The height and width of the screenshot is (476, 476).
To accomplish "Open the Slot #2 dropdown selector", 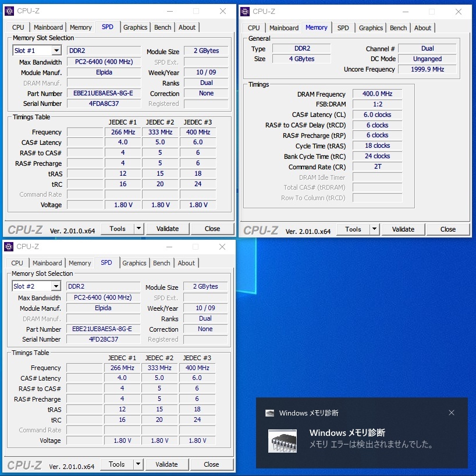I will click(x=56, y=286).
